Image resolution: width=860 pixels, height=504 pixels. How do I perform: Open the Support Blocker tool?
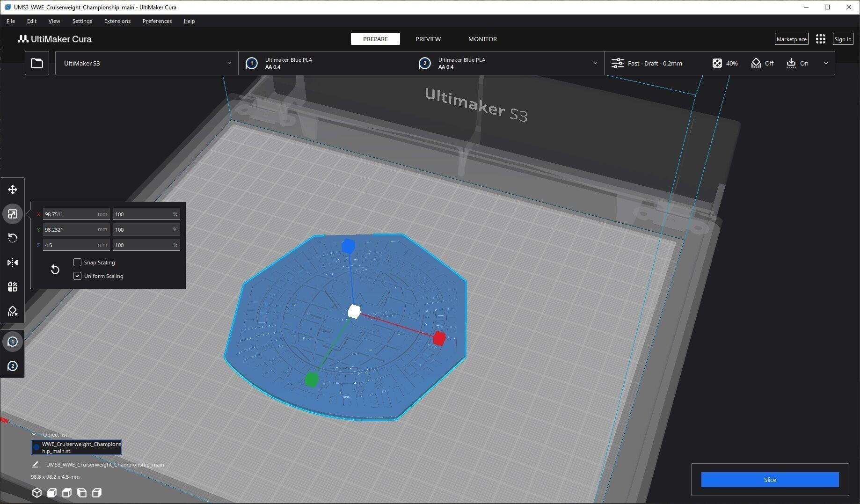[x=13, y=311]
